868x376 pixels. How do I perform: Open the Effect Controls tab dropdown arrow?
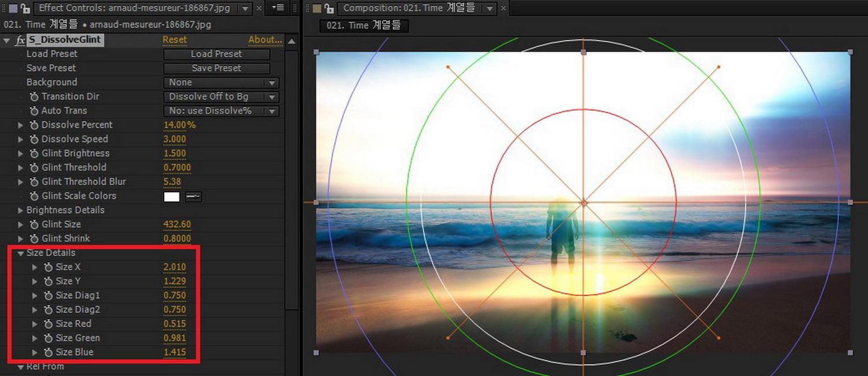[x=246, y=8]
